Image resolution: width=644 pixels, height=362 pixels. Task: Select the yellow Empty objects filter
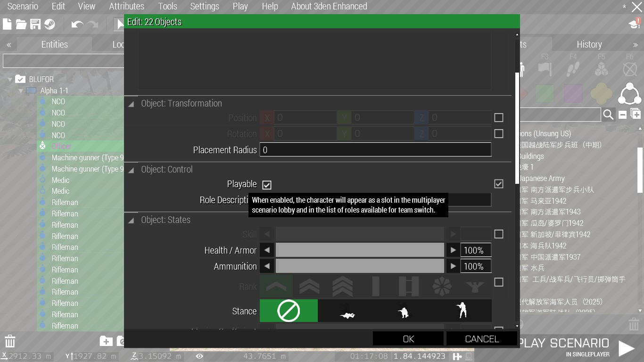click(601, 93)
